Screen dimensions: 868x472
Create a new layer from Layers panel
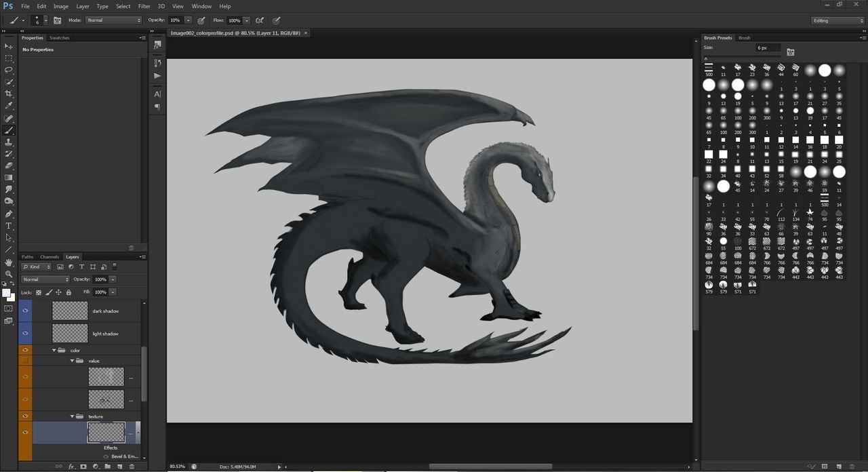(x=119, y=467)
